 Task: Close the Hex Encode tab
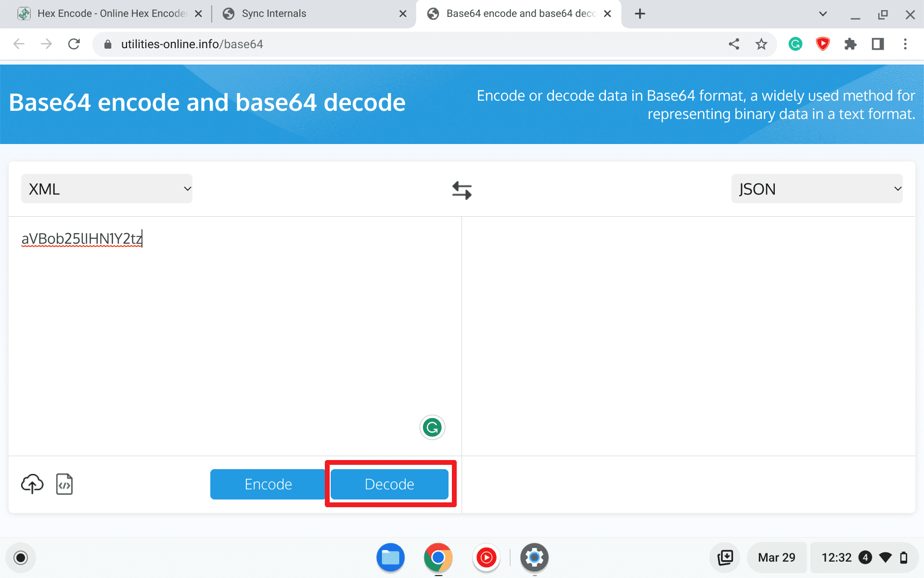click(x=198, y=14)
